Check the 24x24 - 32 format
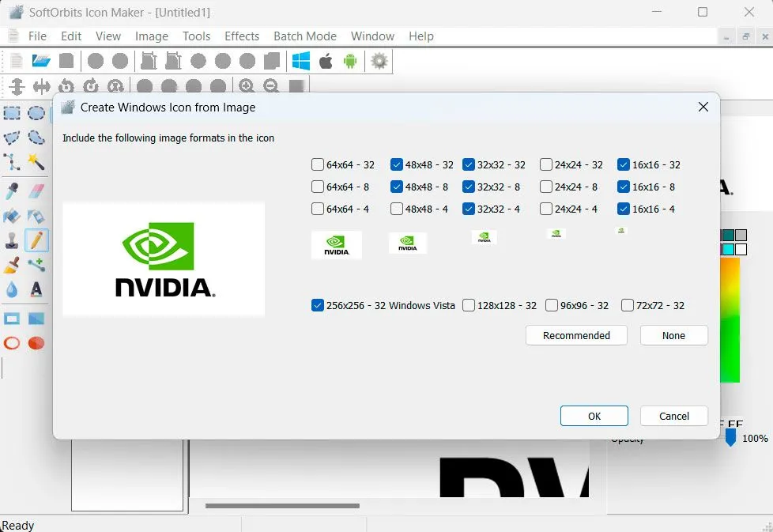This screenshot has width=773, height=532. tap(545, 164)
